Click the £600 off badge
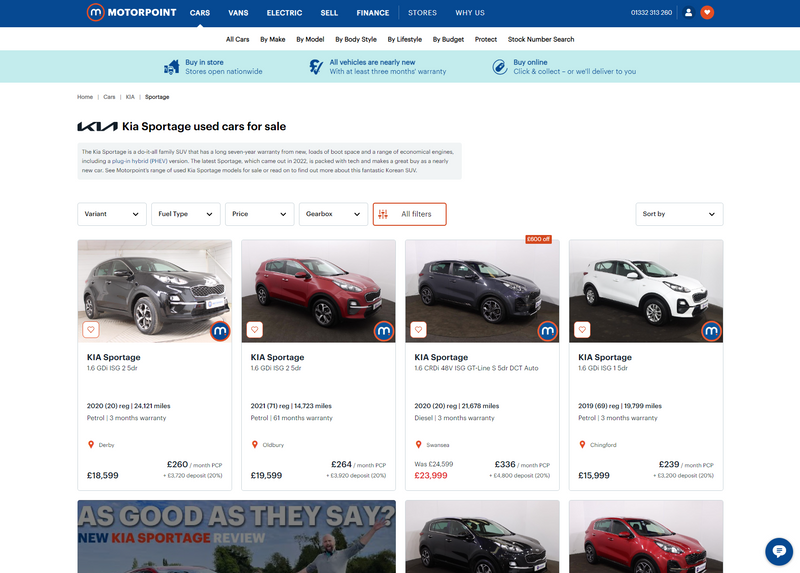This screenshot has height=573, width=800. point(538,239)
